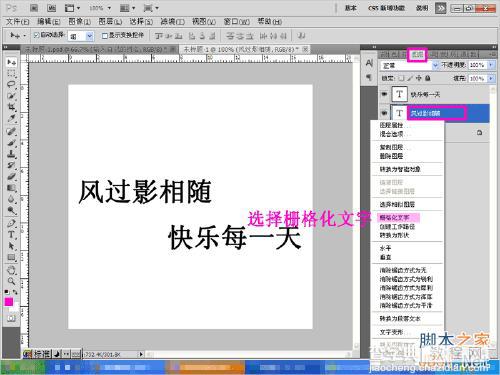Choose 转换为智能对象 in context menu

[x=400, y=169]
